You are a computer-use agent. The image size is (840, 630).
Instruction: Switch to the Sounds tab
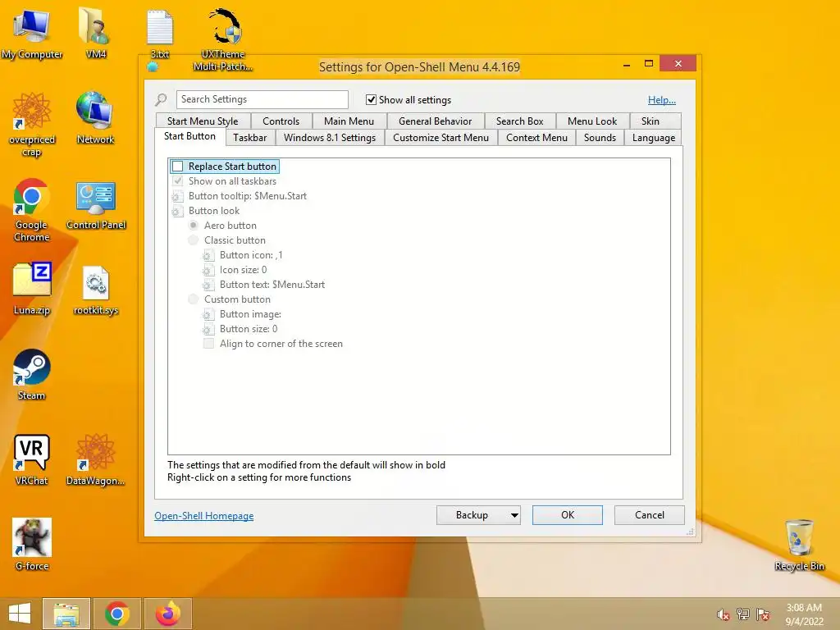click(600, 138)
